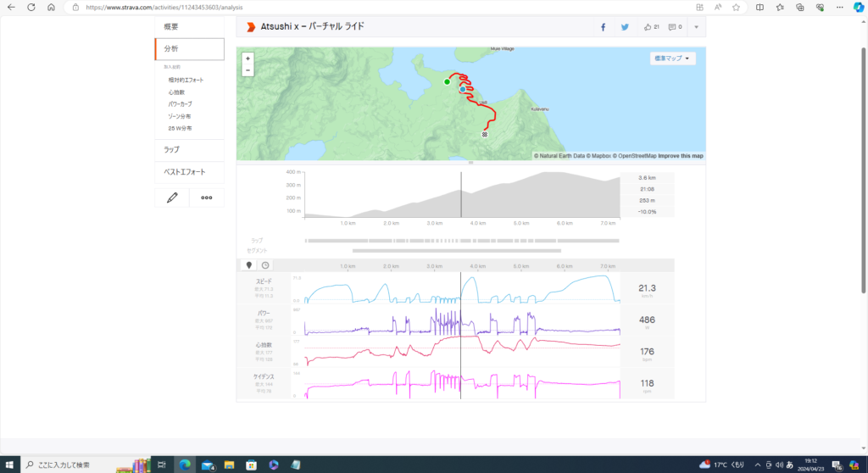The height and width of the screenshot is (473, 868).
Task: Give kudos with thumbs-up icon
Action: [648, 27]
